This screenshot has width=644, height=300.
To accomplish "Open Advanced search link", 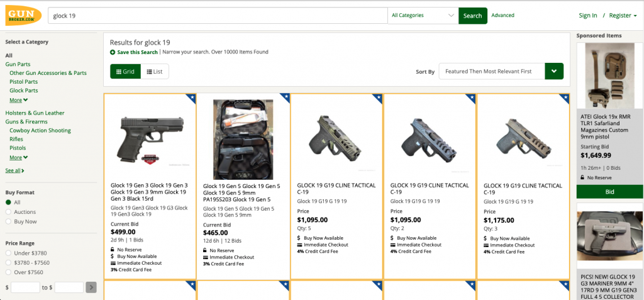I will 502,15.
